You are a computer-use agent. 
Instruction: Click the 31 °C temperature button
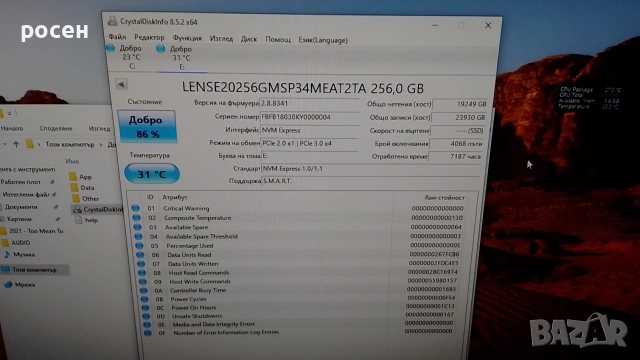(152, 174)
